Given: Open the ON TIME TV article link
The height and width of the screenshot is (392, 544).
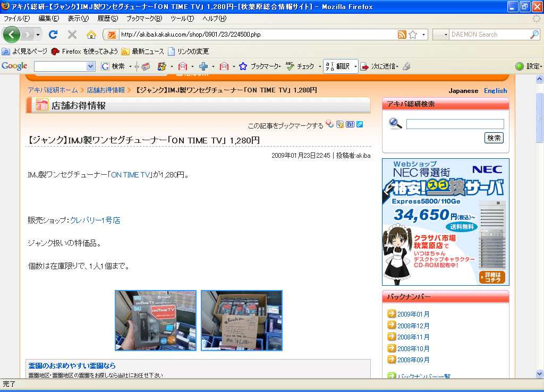Looking at the screenshot, I should pos(131,175).
